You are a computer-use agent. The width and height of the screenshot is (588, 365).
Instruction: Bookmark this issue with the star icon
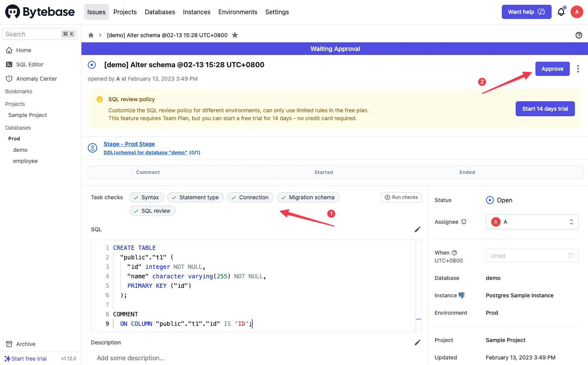(235, 35)
